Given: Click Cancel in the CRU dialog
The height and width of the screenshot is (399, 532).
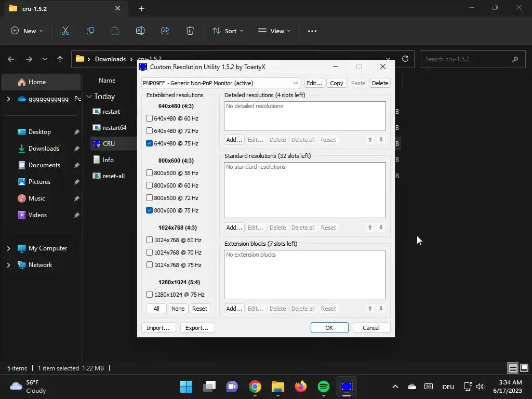Looking at the screenshot, I should pyautogui.click(x=371, y=328).
